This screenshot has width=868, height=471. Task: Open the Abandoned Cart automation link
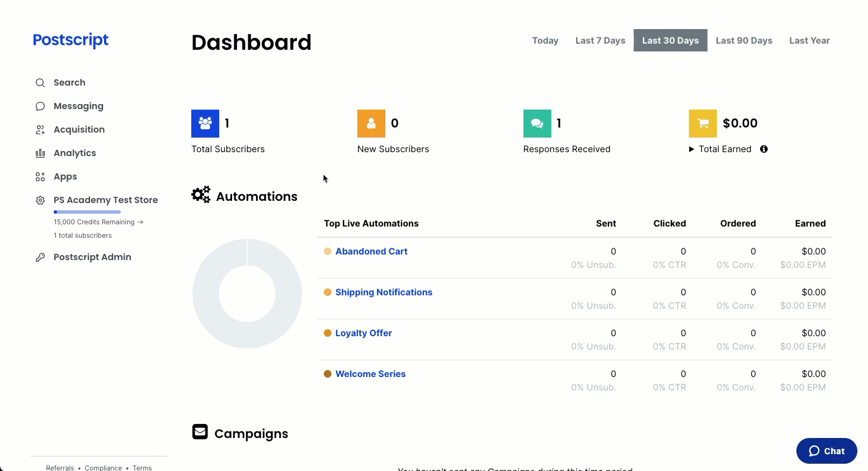[371, 252]
